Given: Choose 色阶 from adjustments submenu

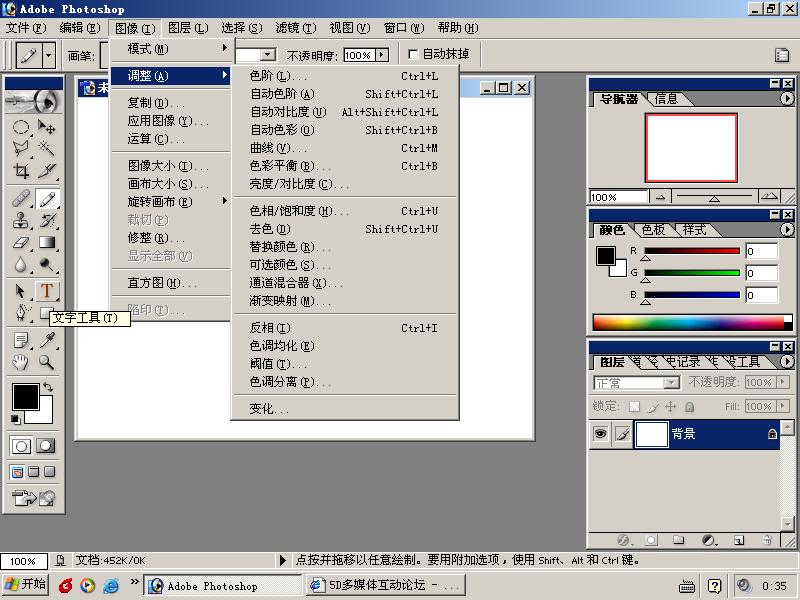Looking at the screenshot, I should [x=344, y=76].
